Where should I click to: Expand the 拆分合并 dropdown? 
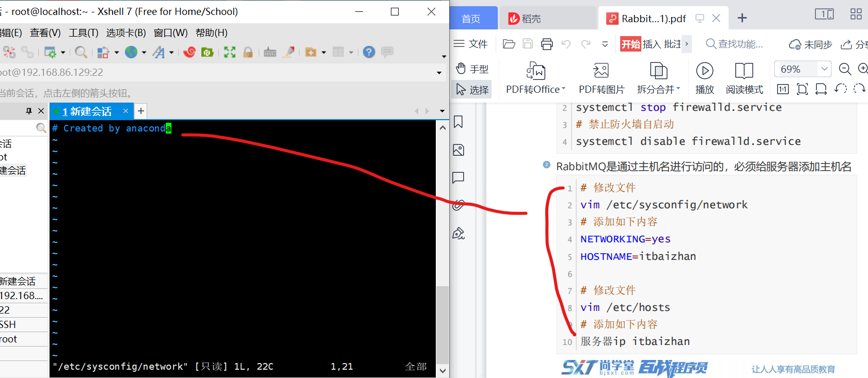[x=678, y=89]
